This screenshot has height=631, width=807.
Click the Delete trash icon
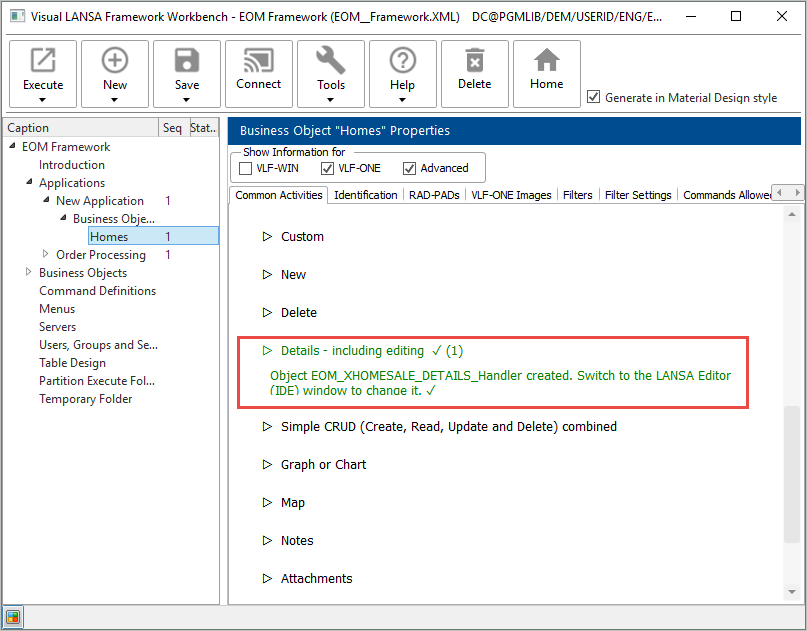(475, 61)
